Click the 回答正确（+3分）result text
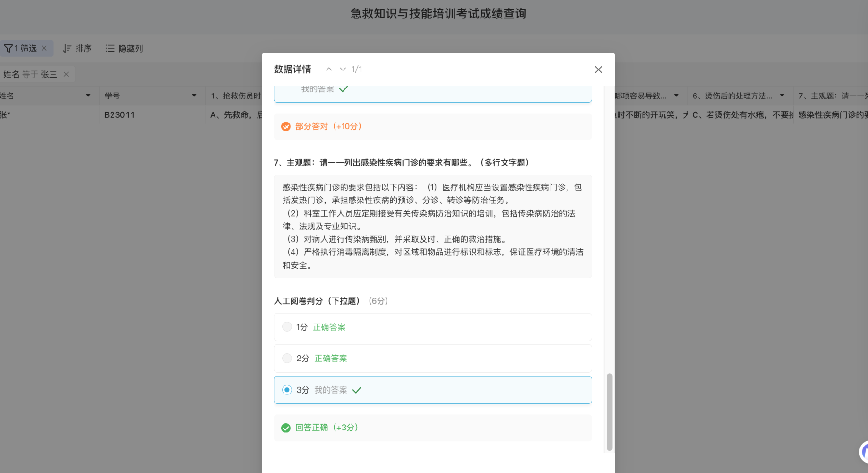 [327, 428]
